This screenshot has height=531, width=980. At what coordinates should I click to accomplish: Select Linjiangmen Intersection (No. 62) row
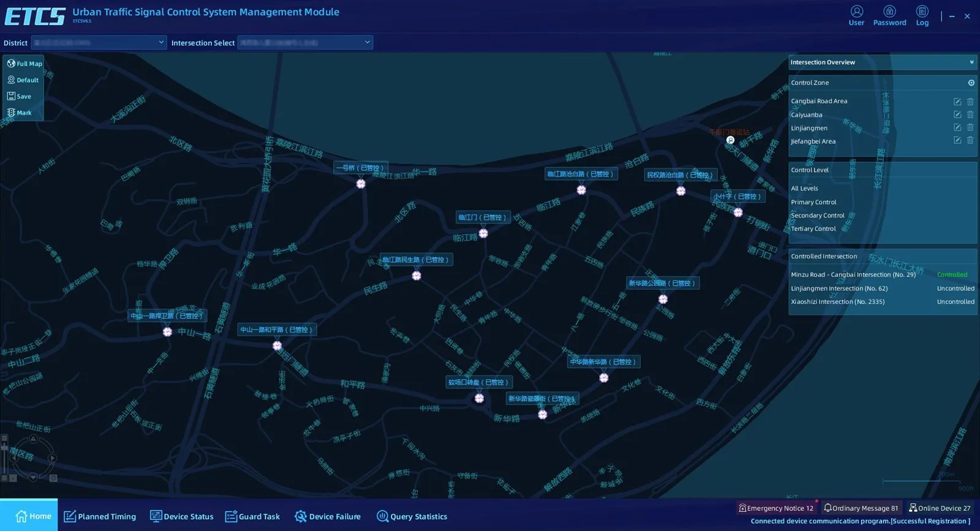[x=883, y=288]
